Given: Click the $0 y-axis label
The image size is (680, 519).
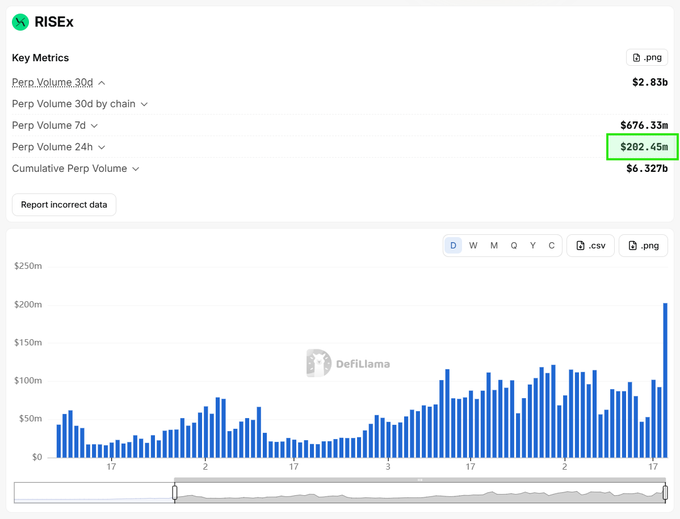Looking at the screenshot, I should pyautogui.click(x=37, y=457).
